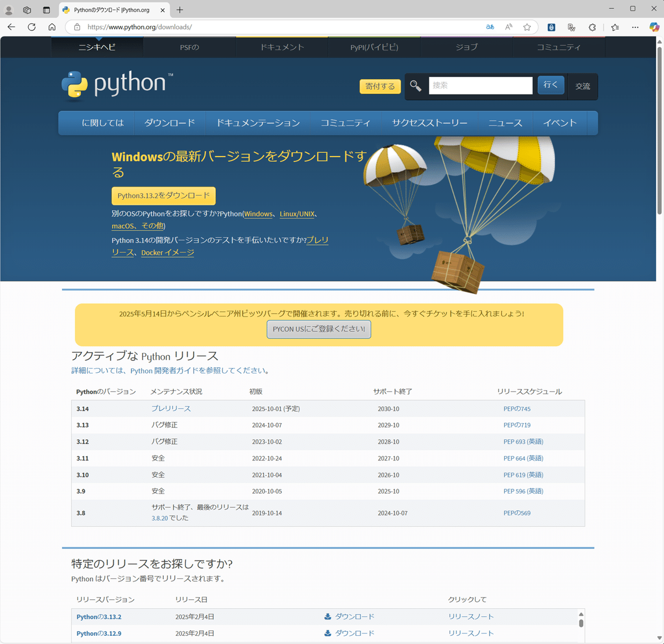Viewport: 664px width, 644px height.
Task: Click the PYCON US registration button
Action: point(319,329)
